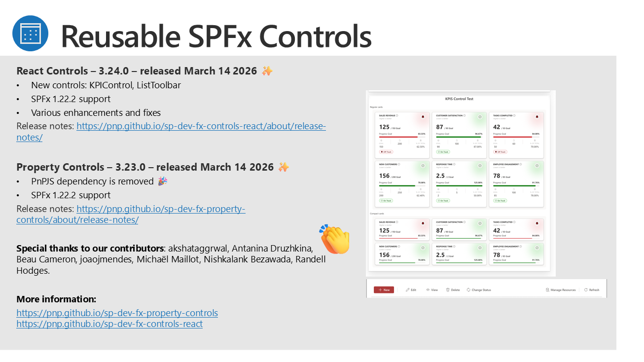Screen dimensions: 644x362
Task: Click the sparkle emoji after React Controls heading
Action: click(267, 71)
